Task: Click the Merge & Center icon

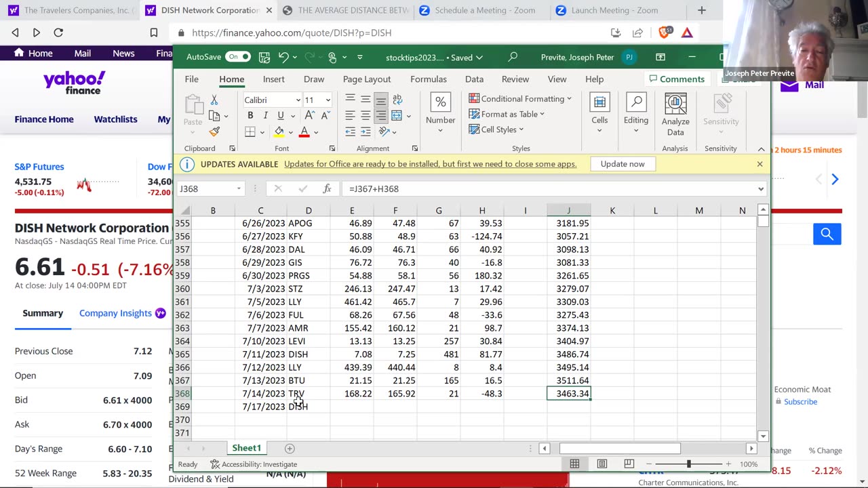Action: [x=397, y=116]
